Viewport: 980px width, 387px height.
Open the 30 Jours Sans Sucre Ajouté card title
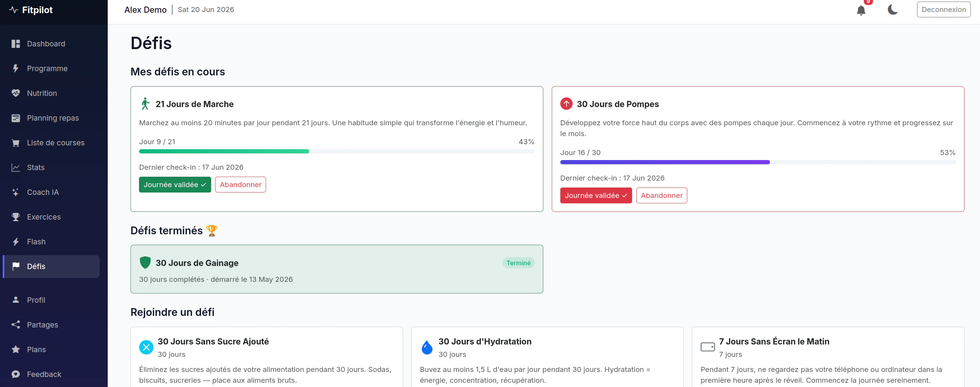[x=213, y=341]
